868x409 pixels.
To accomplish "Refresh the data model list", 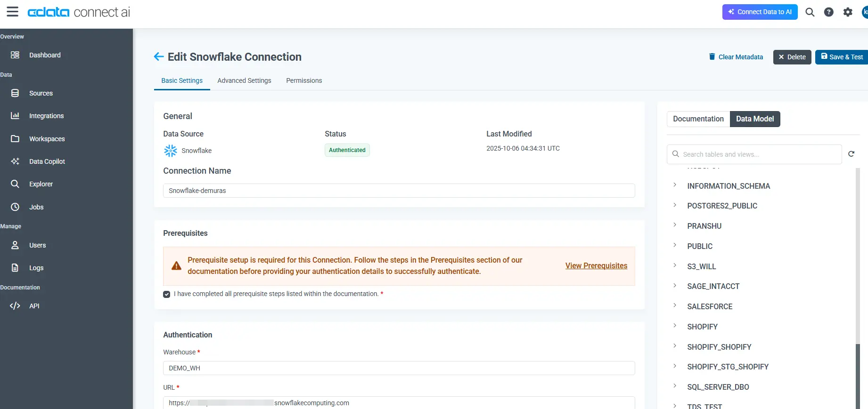I will pyautogui.click(x=851, y=154).
